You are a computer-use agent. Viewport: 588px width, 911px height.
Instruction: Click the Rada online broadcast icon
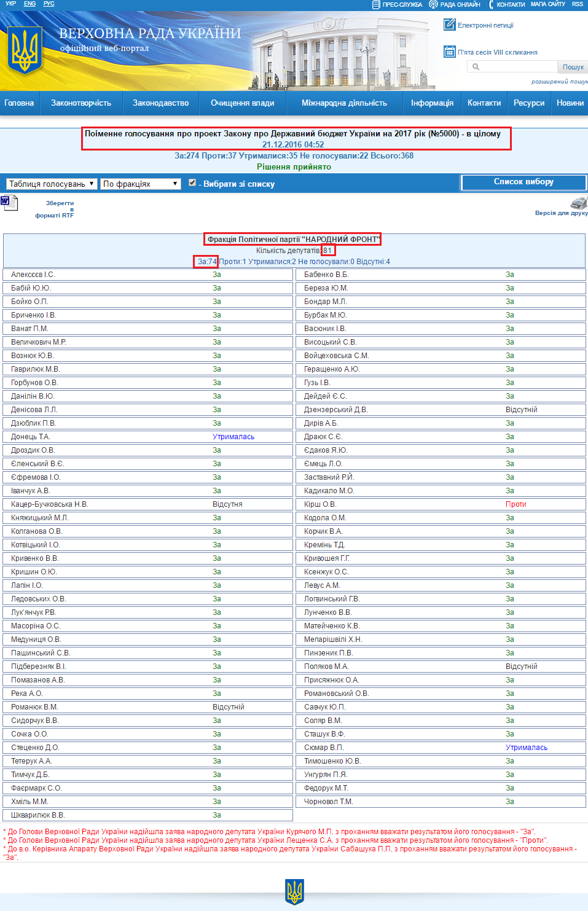tap(433, 4)
